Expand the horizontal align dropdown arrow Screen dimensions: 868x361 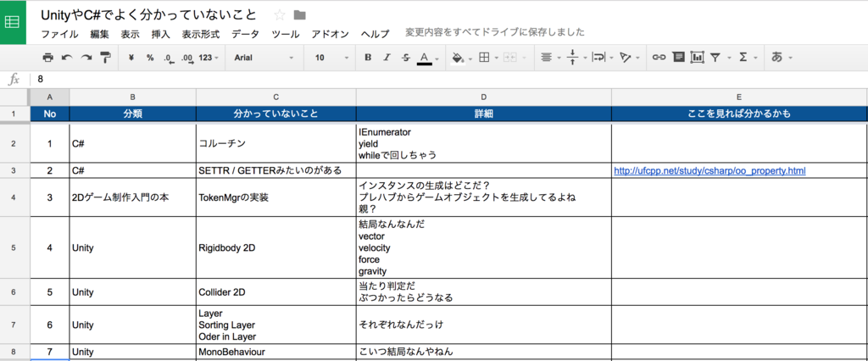(x=559, y=58)
